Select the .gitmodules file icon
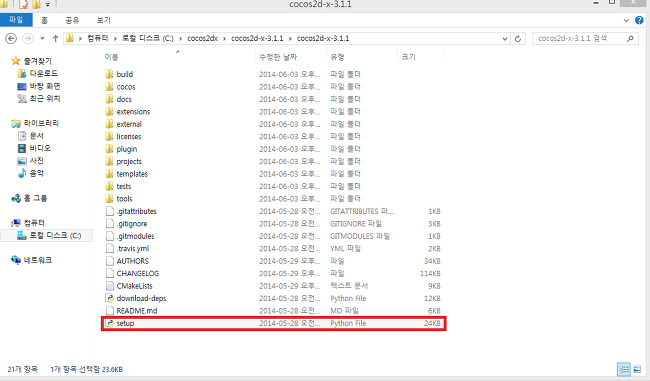The height and width of the screenshot is (381, 650). click(x=109, y=236)
